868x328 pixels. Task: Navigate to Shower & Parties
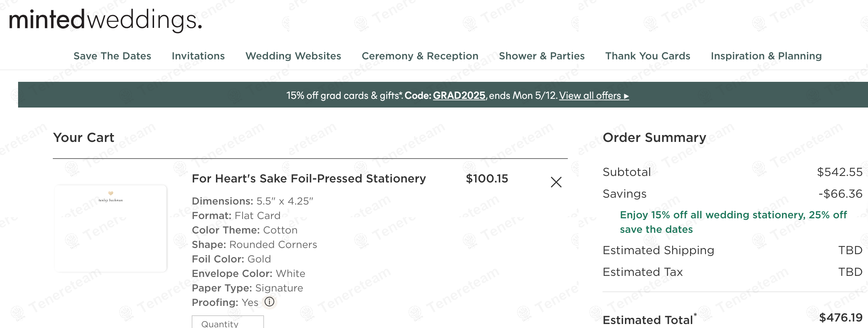[541, 56]
